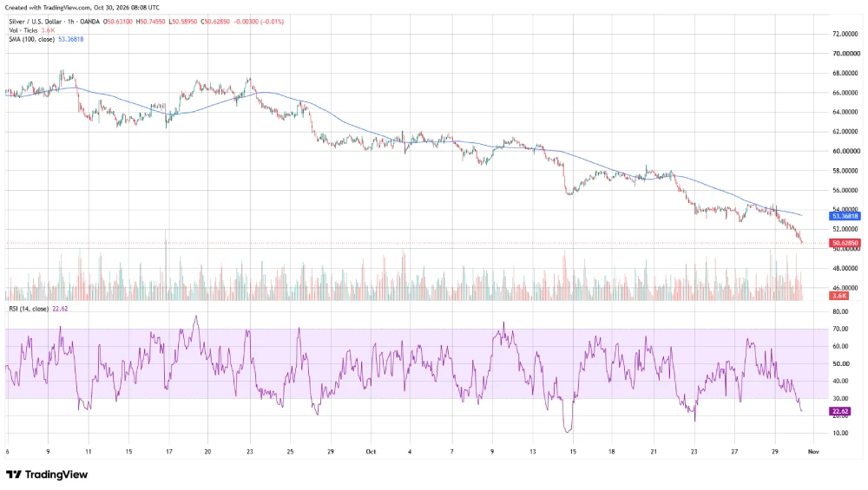Click the high value H50.74550 in the legend
868x490 pixels.
tap(150, 22)
